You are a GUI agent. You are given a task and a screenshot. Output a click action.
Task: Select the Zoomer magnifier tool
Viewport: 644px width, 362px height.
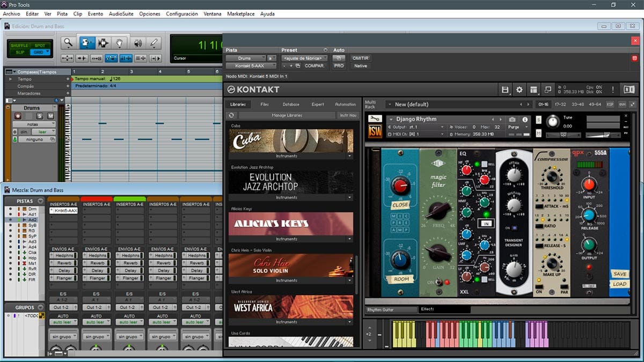[x=68, y=43]
